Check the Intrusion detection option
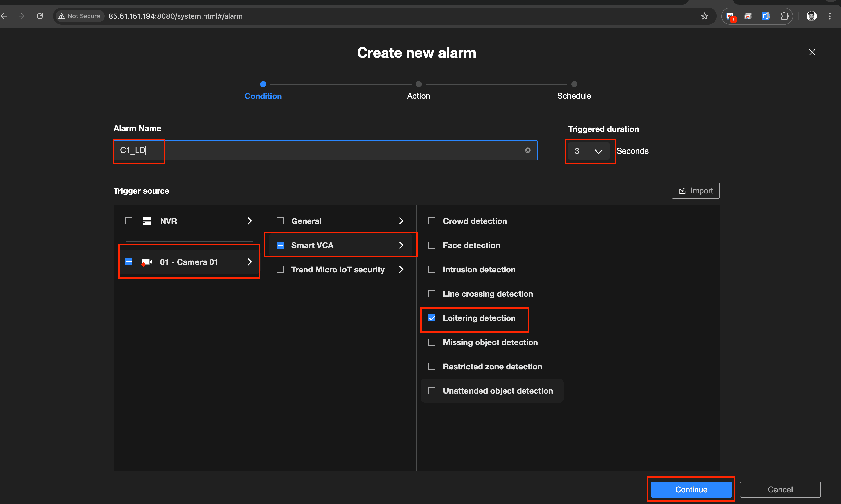 (432, 270)
